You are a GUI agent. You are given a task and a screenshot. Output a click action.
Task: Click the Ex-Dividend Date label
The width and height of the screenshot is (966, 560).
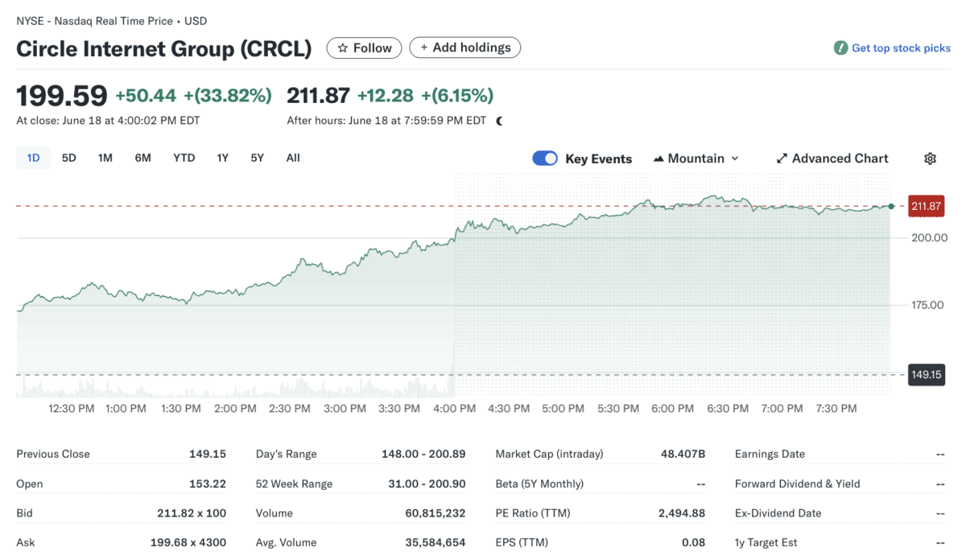point(778,513)
